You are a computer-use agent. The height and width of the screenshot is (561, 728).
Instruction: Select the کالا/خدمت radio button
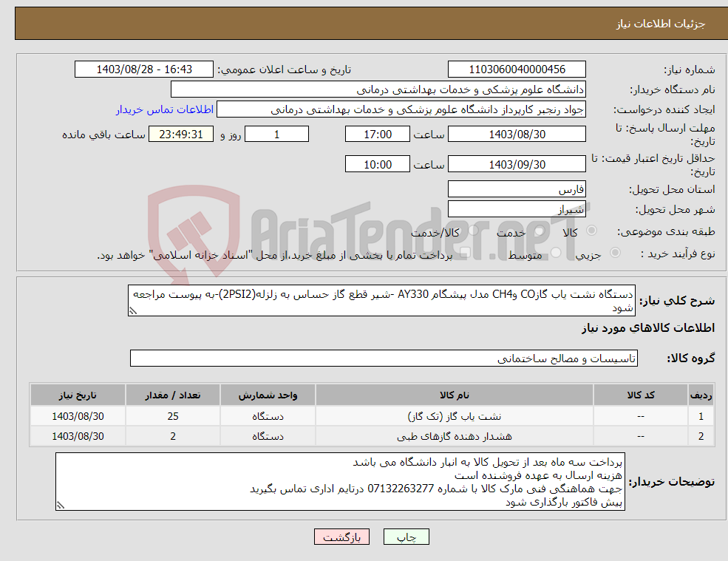(472, 231)
